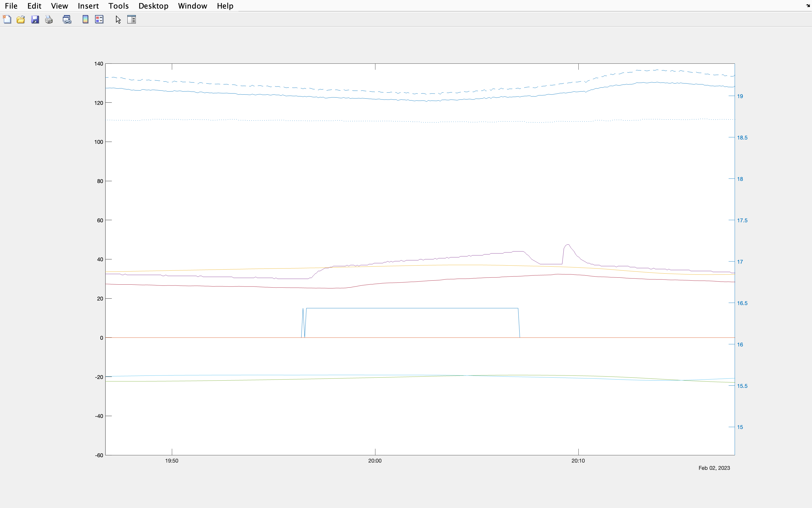Open the File menu
Viewport: 812px width, 508px height.
11,6
